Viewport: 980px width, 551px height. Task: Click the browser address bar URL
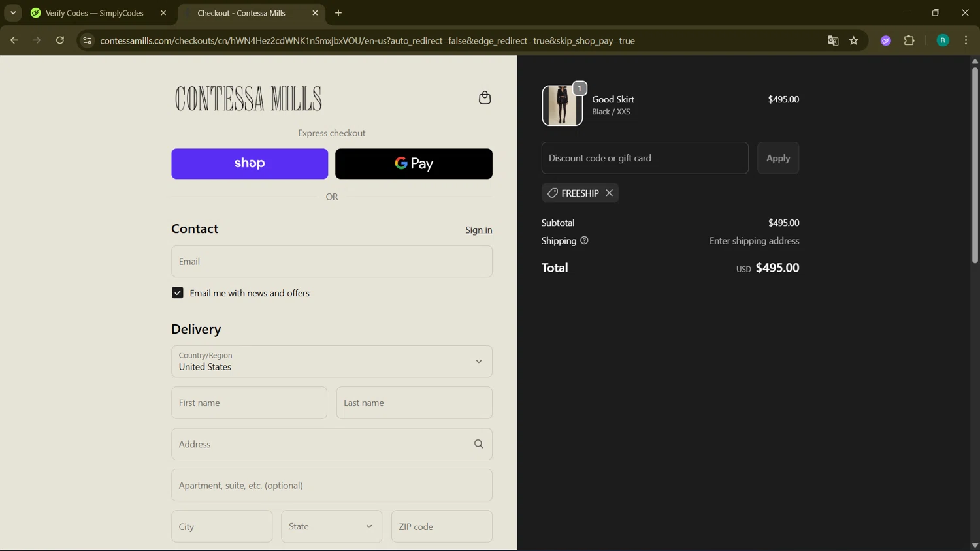coord(367,40)
